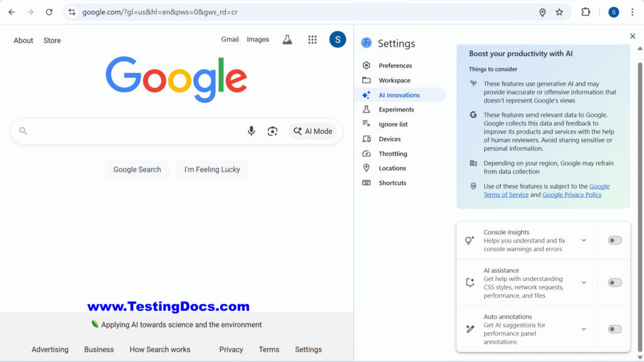Click the Shortcuts keyboard icon

tap(367, 183)
